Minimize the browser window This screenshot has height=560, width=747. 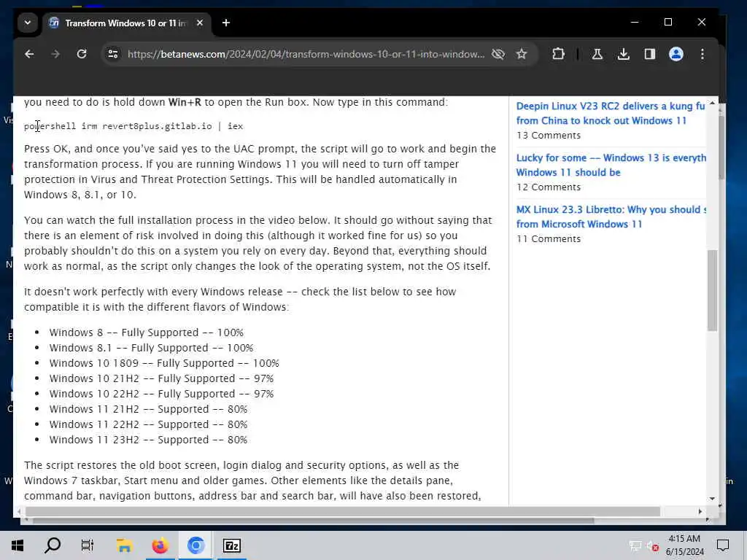point(635,23)
